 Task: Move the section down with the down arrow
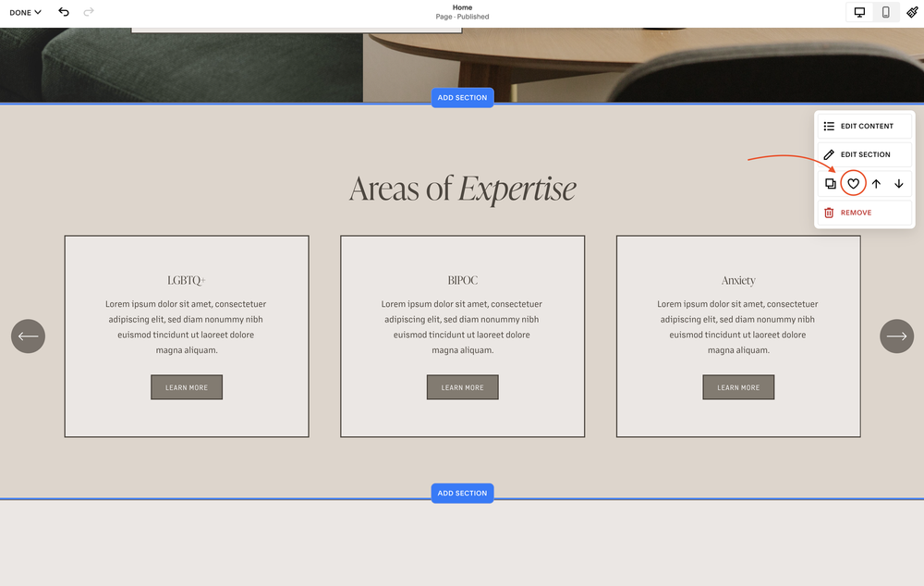[898, 183]
